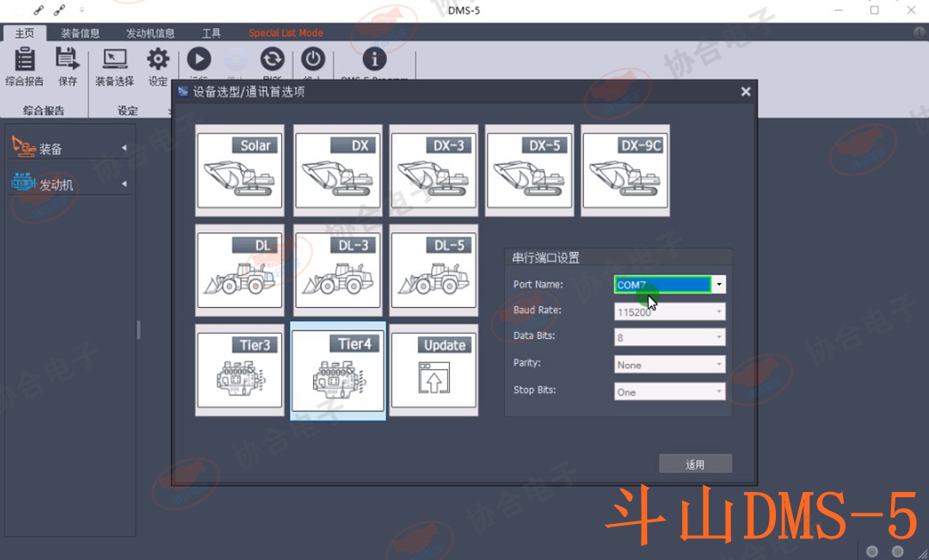Click the power stop icon
This screenshot has height=560, width=929.
(313, 59)
